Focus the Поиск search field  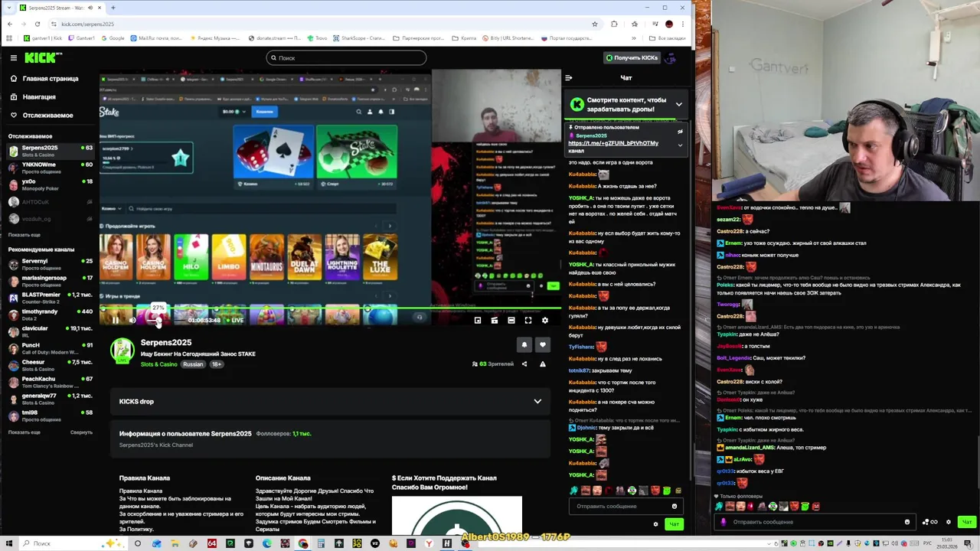346,57
